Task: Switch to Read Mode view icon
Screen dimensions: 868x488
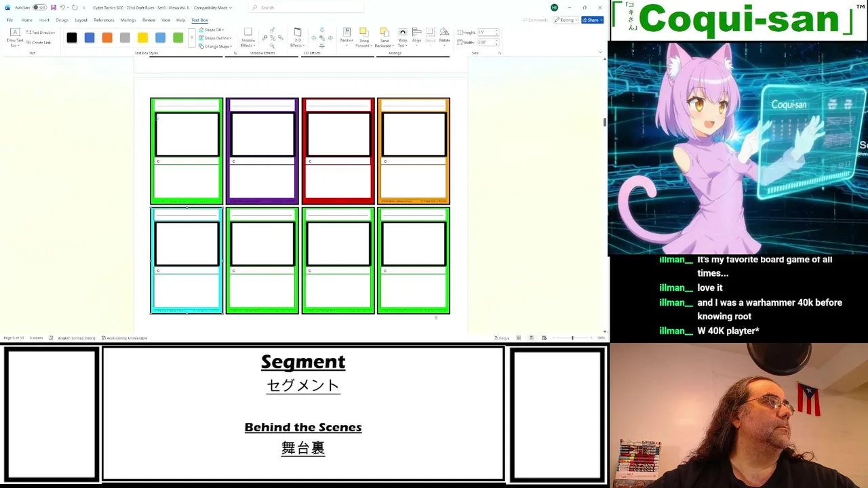Action: pos(519,338)
